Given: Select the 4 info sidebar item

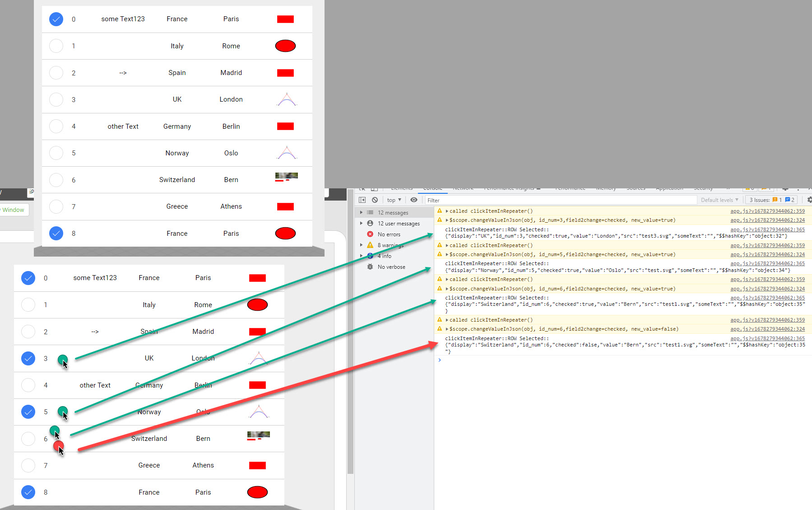Looking at the screenshot, I should pos(385,256).
